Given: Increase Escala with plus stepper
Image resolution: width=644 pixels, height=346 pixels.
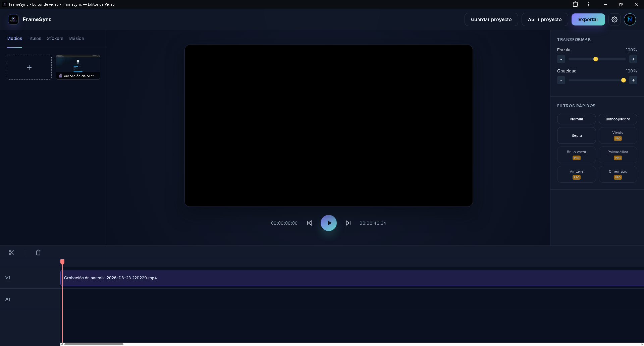Looking at the screenshot, I should pos(633,59).
